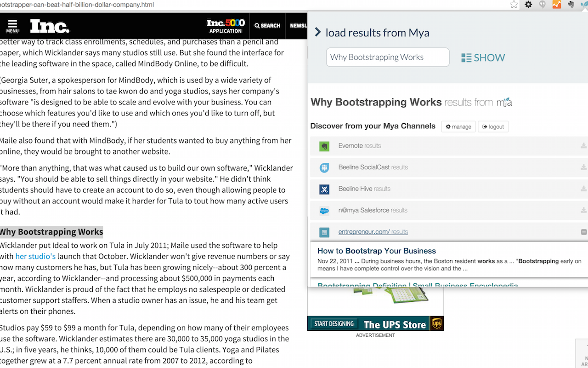Expand Evernote results row arrow

[x=583, y=146]
